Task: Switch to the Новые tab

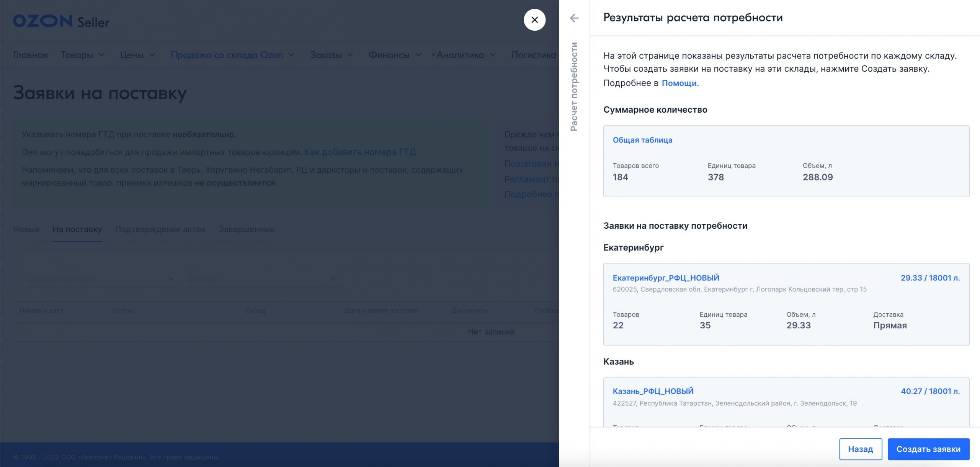Action: click(26, 229)
